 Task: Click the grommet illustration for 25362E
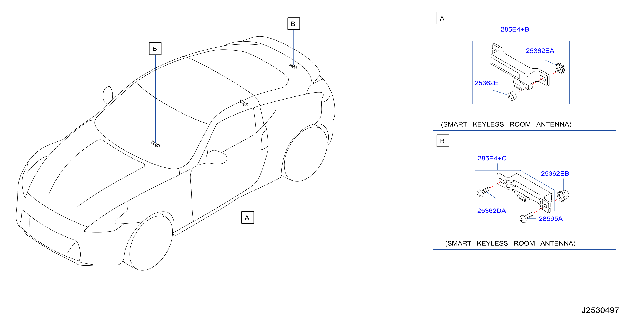pyautogui.click(x=512, y=96)
